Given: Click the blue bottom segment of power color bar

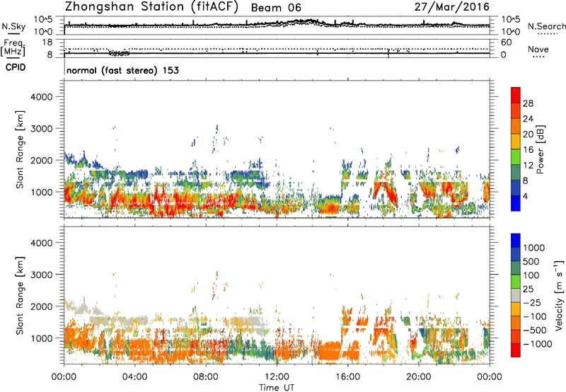Looking at the screenshot, I should click(x=516, y=203).
